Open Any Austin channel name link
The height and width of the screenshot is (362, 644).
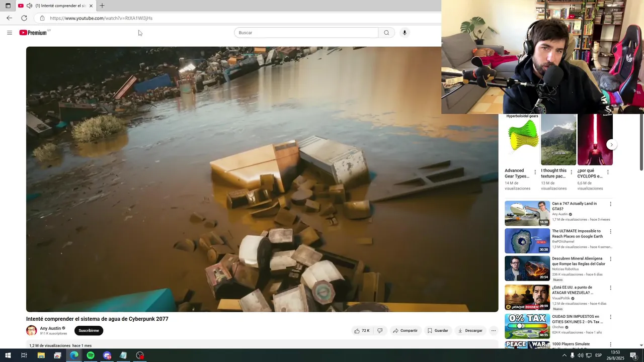point(50,328)
